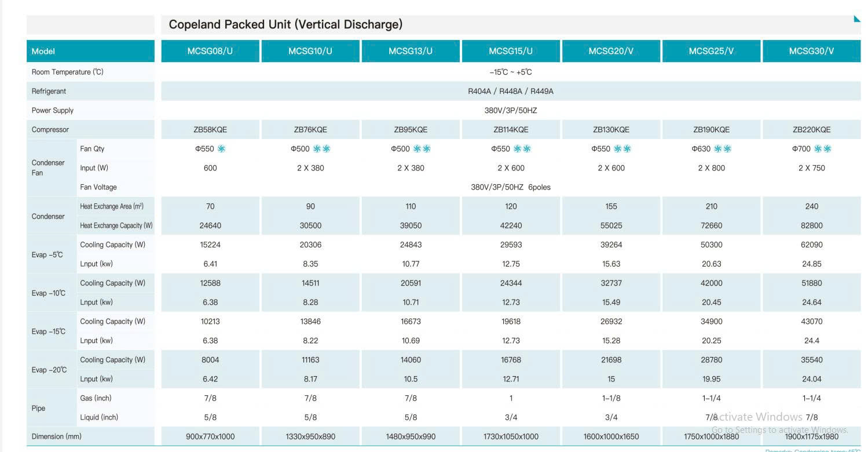Select the title 'Copeland Packed Unit (Vertical Discharge)'
Viewport: 868px width, 452px height.
click(x=285, y=24)
